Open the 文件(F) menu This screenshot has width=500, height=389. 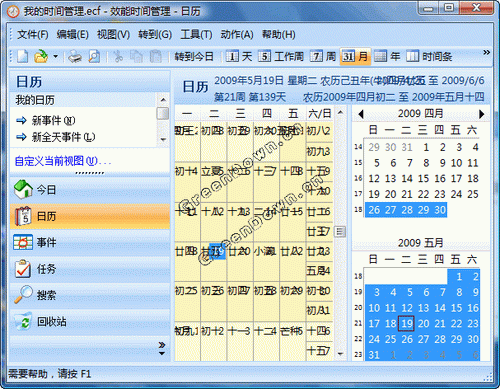(33, 34)
